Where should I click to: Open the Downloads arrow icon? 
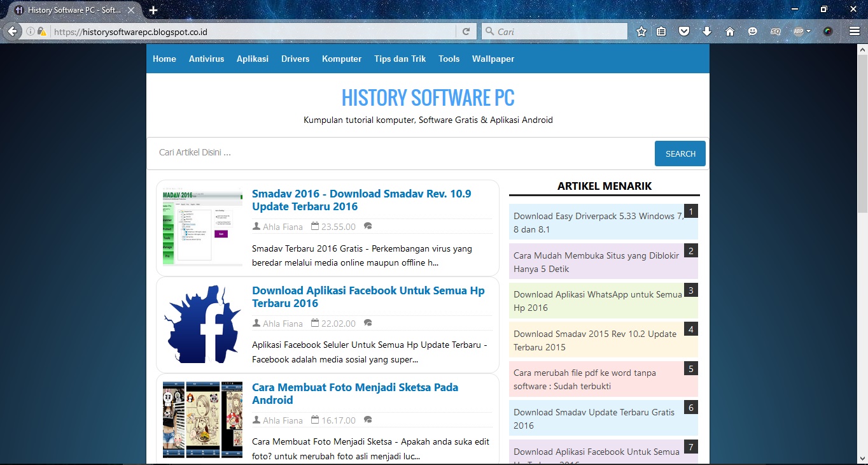tap(707, 31)
